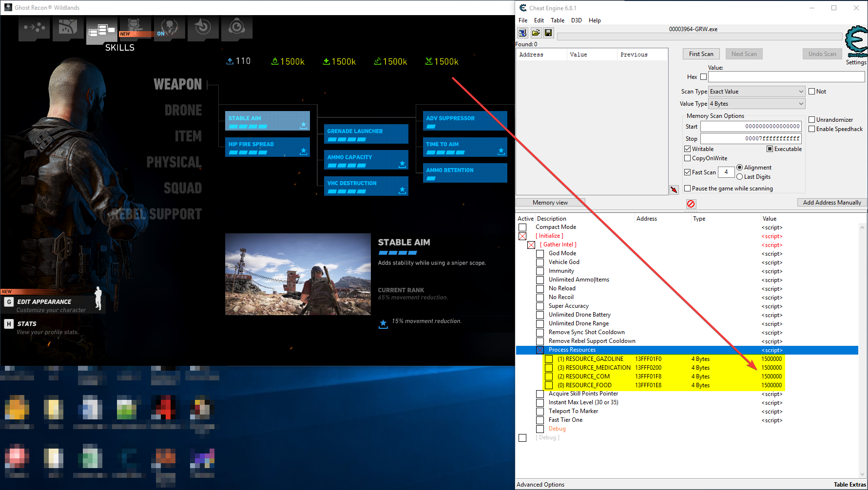Image resolution: width=868 pixels, height=490 pixels.
Task: Click the G key Edit Appearance icon
Action: [x=9, y=302]
